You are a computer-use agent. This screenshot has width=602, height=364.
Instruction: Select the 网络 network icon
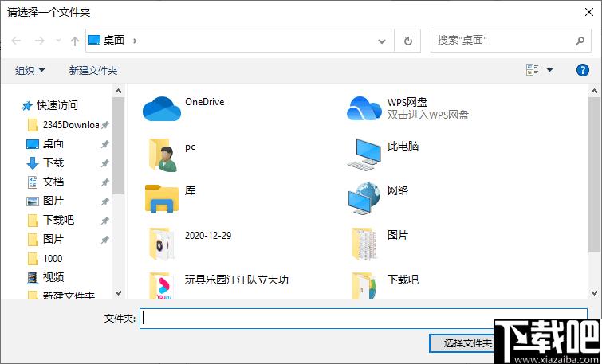tap(364, 198)
